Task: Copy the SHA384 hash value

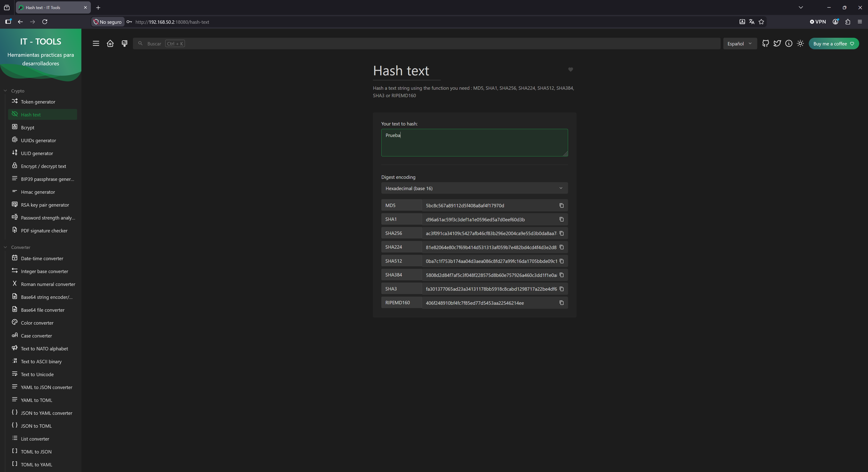Action: (561, 275)
